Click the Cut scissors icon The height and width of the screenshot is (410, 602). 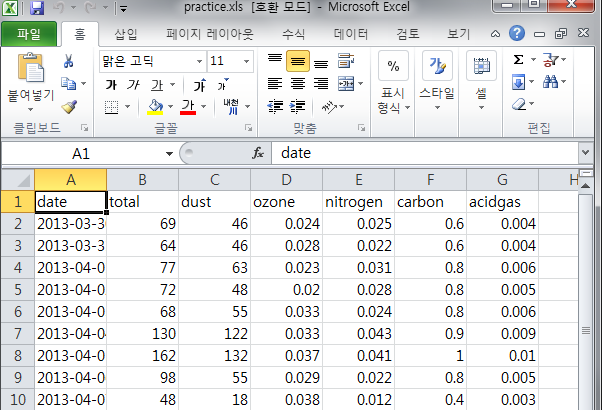coord(69,62)
